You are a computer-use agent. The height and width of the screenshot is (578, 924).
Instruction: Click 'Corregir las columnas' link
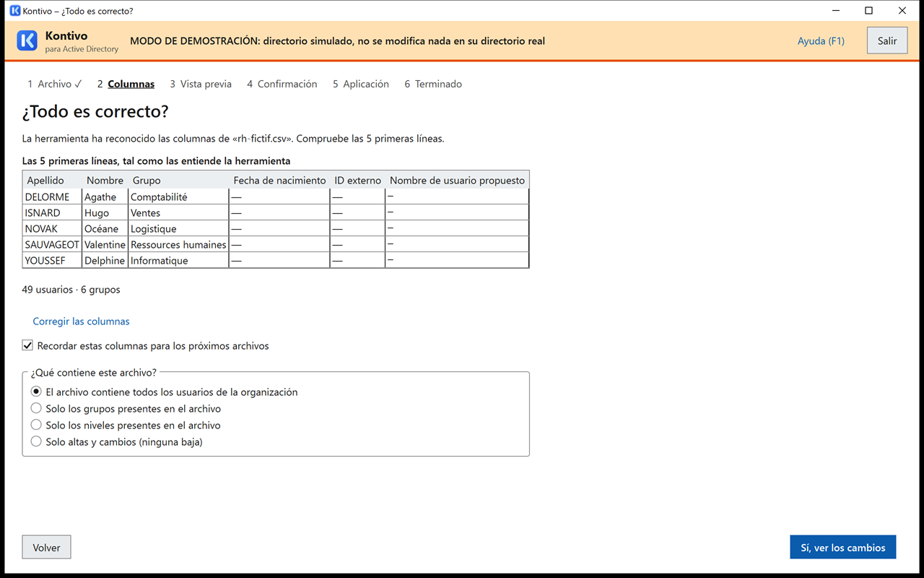click(x=82, y=321)
